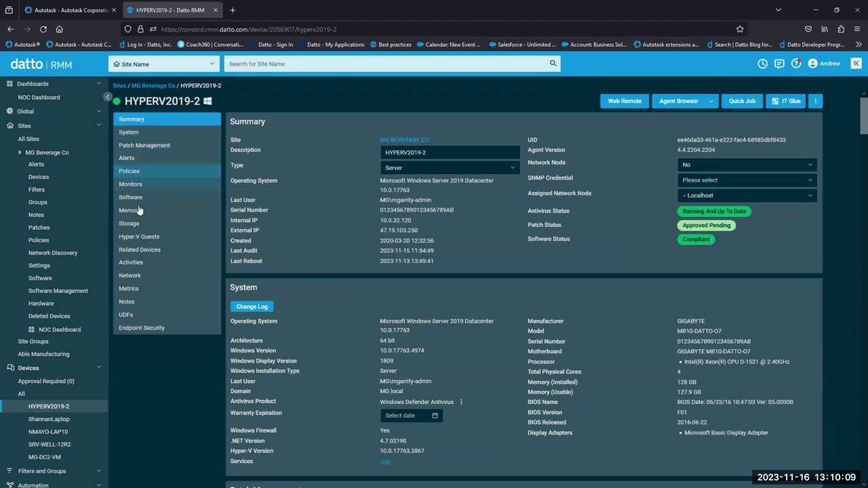Screen dimensions: 868x488
Task: Bookmark this page with star icon
Action: [x=740, y=29]
